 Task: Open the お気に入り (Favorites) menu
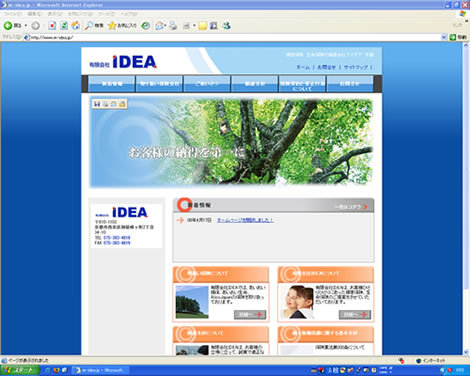coord(80,14)
